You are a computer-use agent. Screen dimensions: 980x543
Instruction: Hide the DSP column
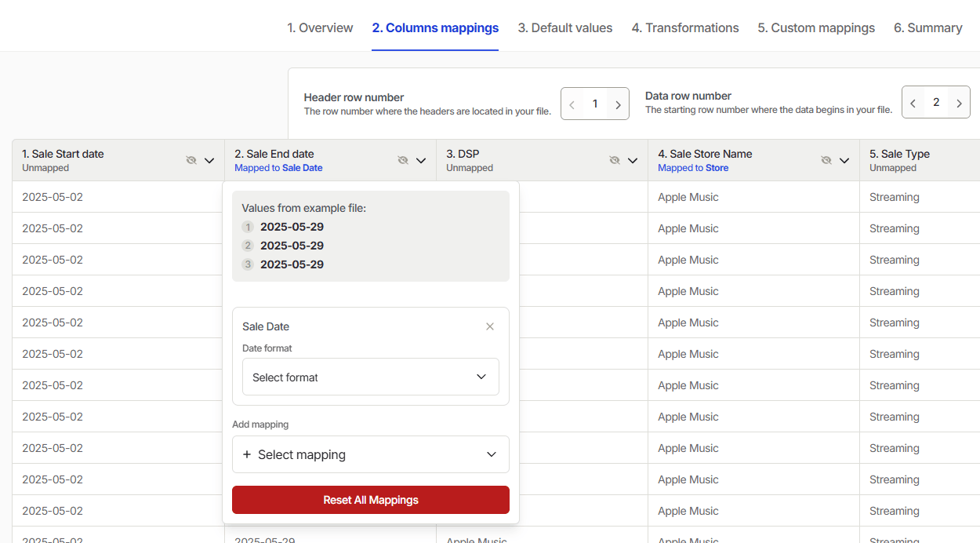pos(615,160)
